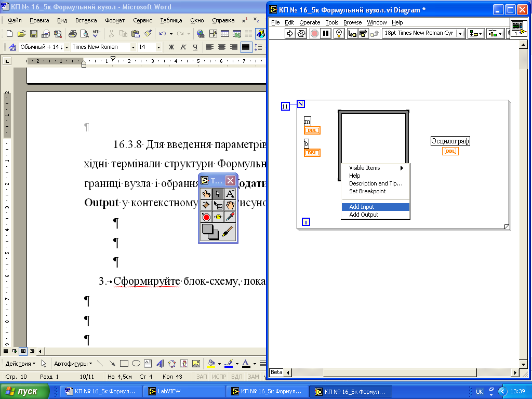Open Автофигуры dropdown on Drawing toolbar
Screen dimensions: 532x399
pos(73,364)
